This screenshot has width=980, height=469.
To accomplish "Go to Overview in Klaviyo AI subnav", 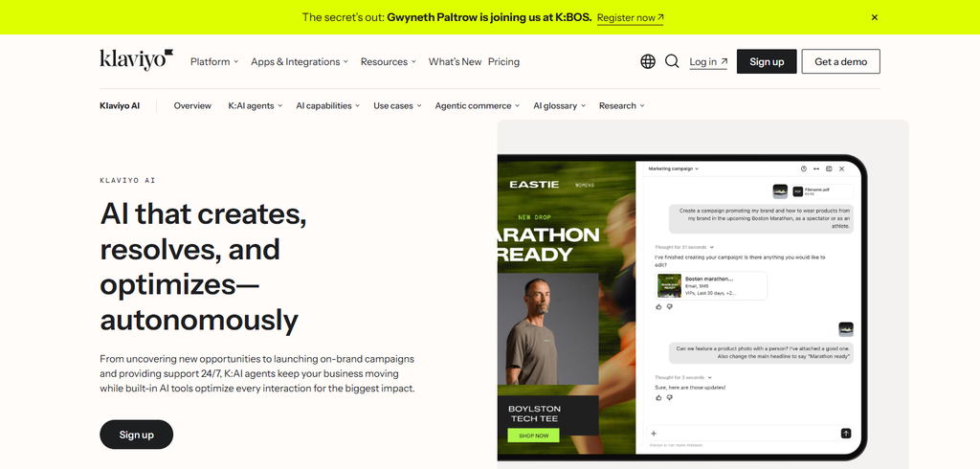I will pyautogui.click(x=192, y=105).
